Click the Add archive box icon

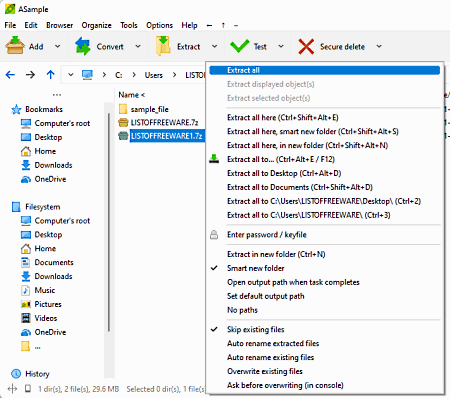coord(15,46)
